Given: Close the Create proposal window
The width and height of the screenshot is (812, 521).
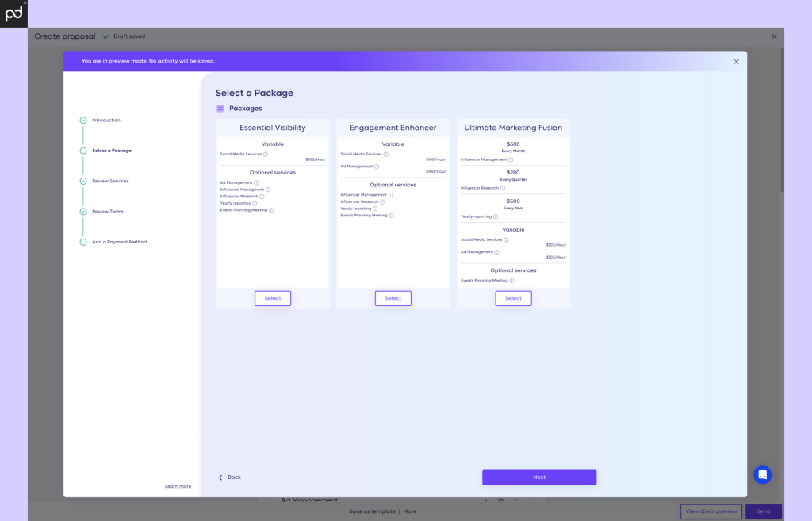Looking at the screenshot, I should click(774, 36).
